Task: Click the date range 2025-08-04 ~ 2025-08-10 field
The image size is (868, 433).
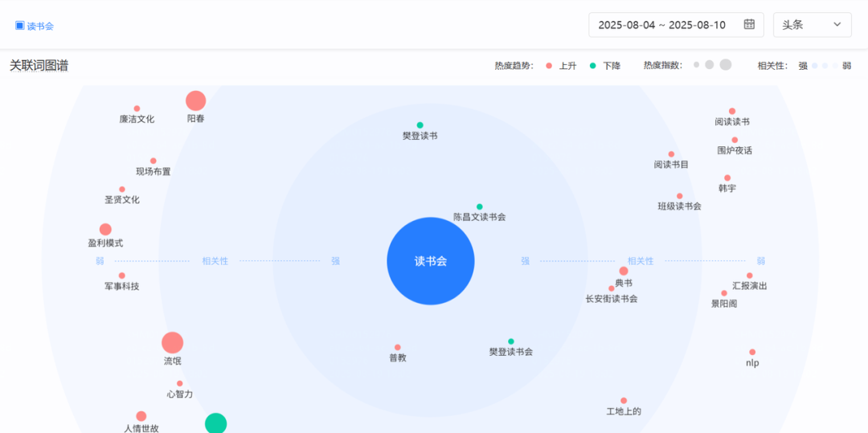Action: coord(676,25)
